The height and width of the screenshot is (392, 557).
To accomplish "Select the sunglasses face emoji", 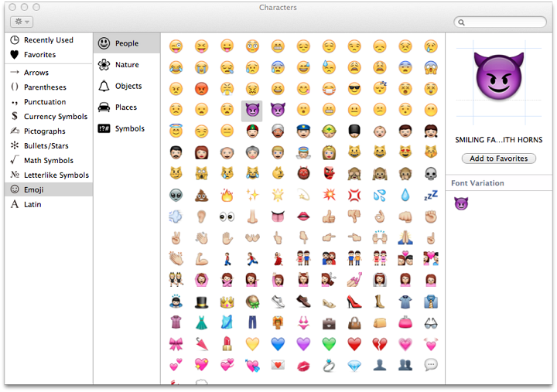I will pos(354,89).
